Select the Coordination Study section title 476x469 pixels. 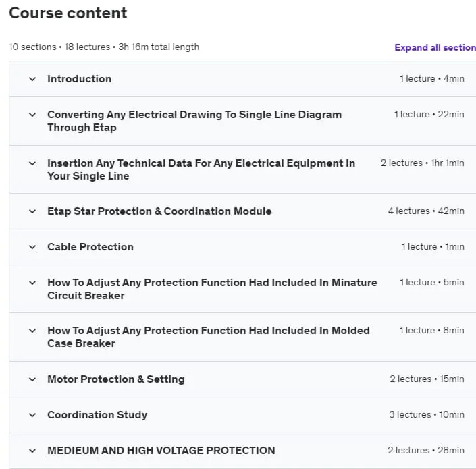97,415
